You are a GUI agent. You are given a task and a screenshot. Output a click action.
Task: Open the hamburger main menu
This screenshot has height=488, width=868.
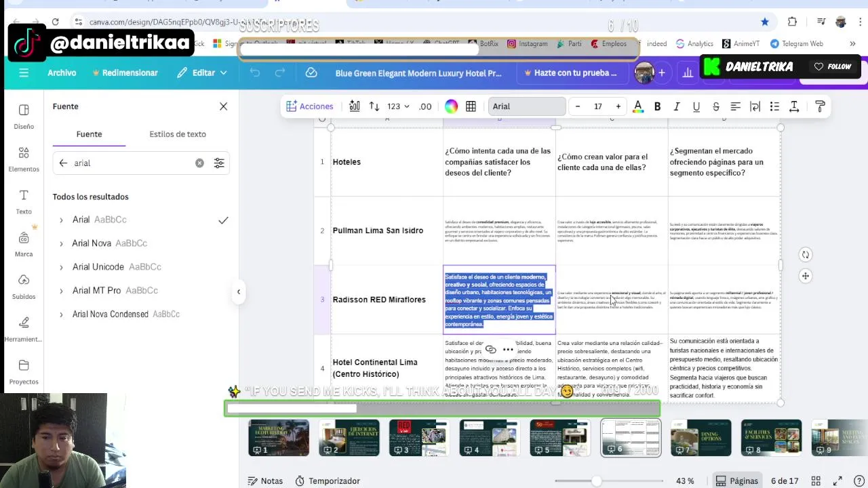[x=24, y=73]
